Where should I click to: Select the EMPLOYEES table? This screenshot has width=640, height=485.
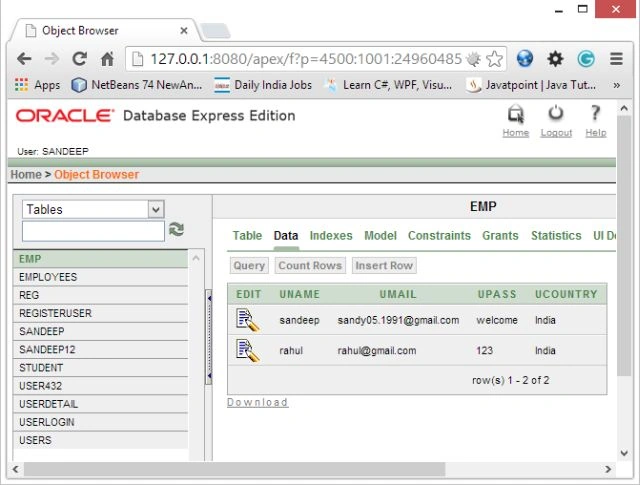tap(100, 277)
